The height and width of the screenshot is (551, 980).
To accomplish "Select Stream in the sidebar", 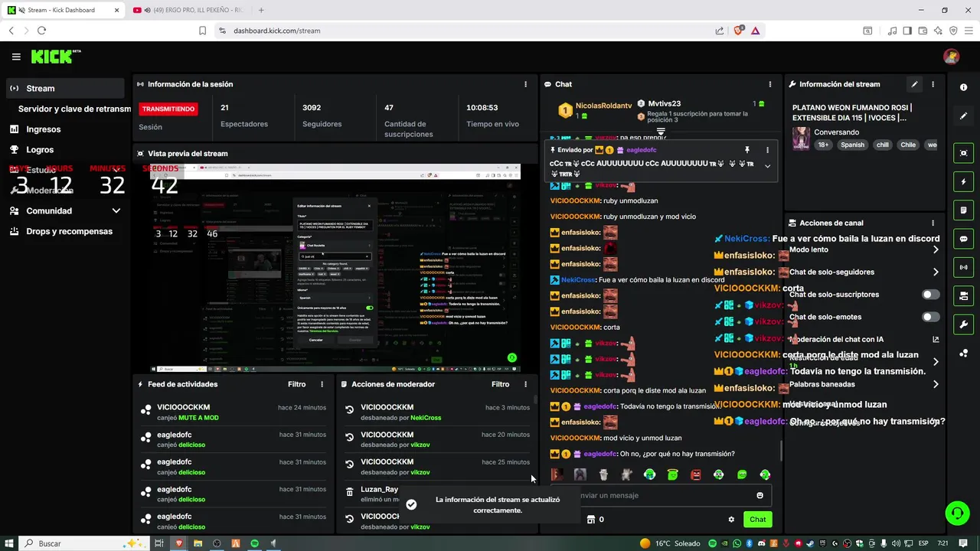I will [x=65, y=88].
